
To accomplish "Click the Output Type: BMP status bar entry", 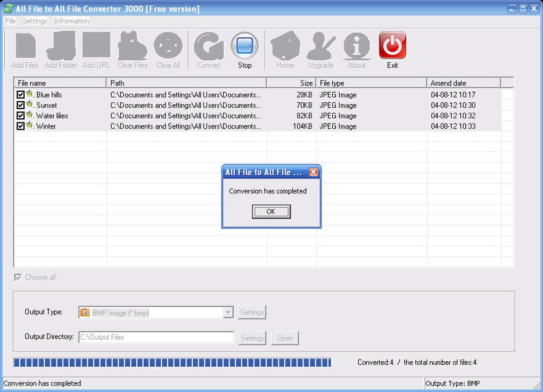I will [452, 383].
